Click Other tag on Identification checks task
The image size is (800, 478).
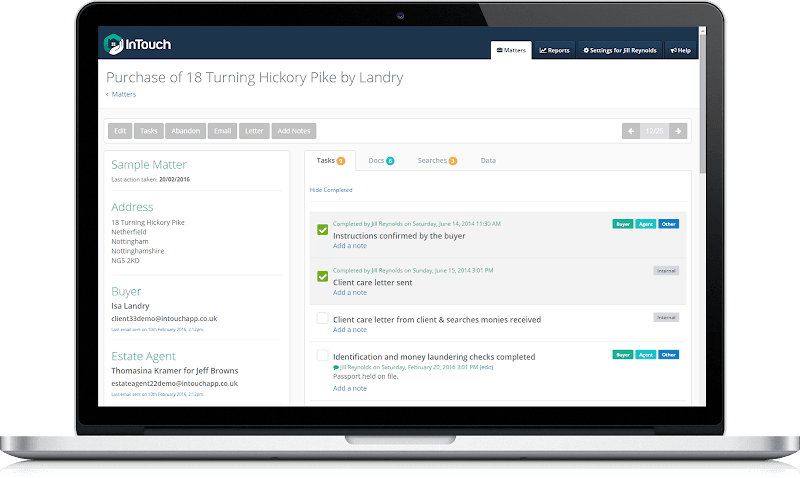coord(668,355)
